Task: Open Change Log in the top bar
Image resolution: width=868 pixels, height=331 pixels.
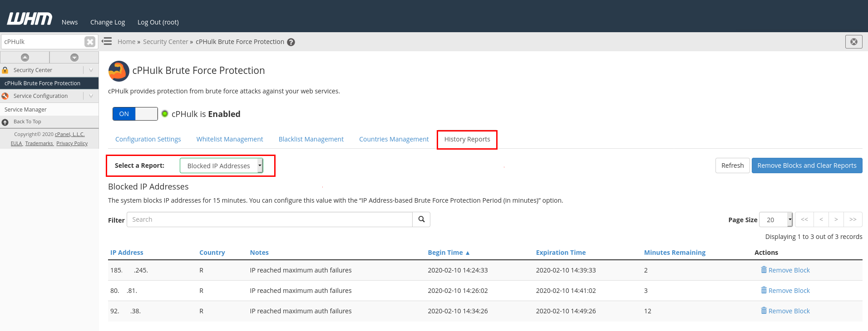Action: (x=108, y=22)
